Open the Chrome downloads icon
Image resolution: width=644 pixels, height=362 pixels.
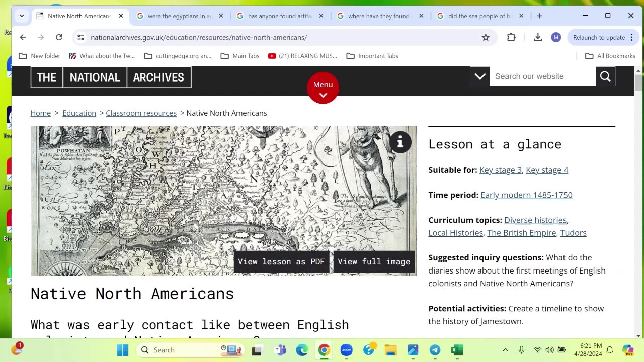click(x=538, y=37)
